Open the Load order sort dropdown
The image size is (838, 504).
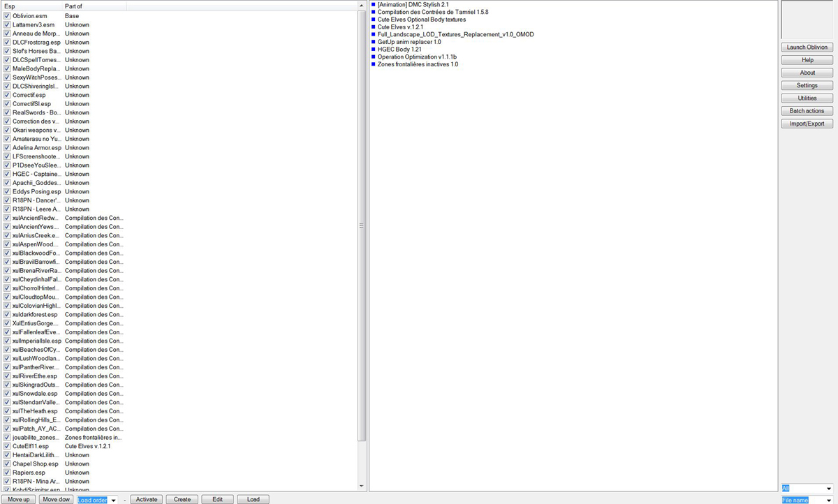113,500
